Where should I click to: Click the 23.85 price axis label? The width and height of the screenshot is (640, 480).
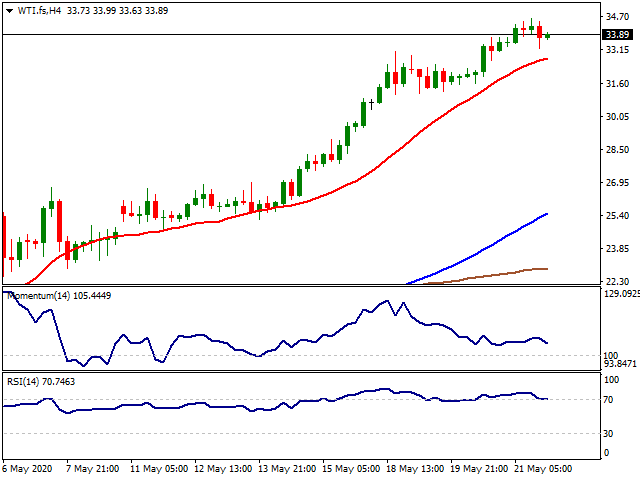(x=617, y=249)
